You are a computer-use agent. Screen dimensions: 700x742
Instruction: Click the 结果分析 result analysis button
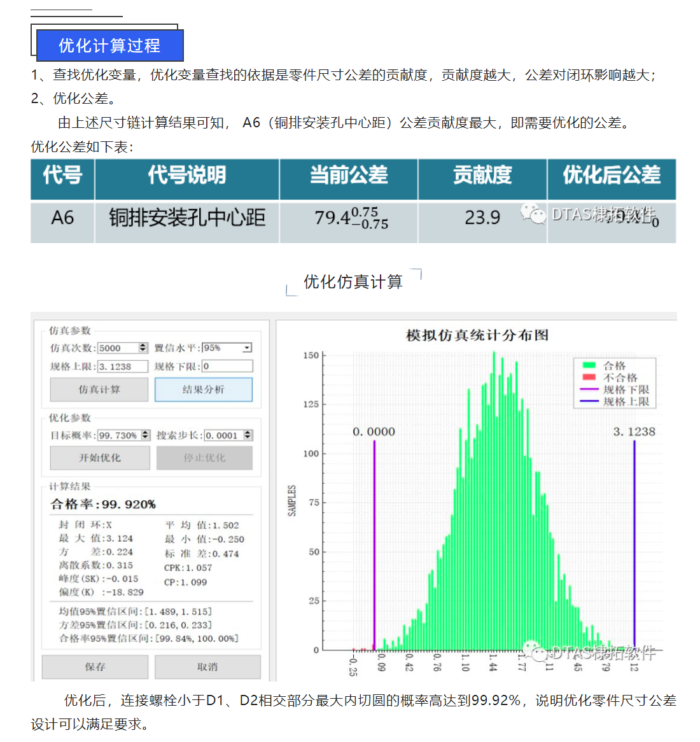[204, 389]
